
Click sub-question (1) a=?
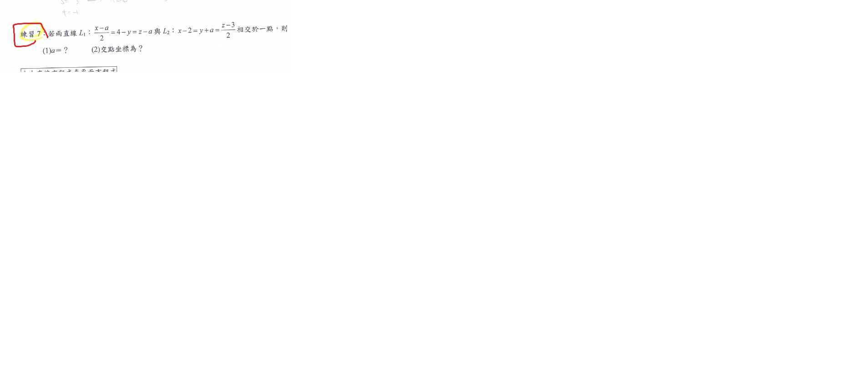55,50
